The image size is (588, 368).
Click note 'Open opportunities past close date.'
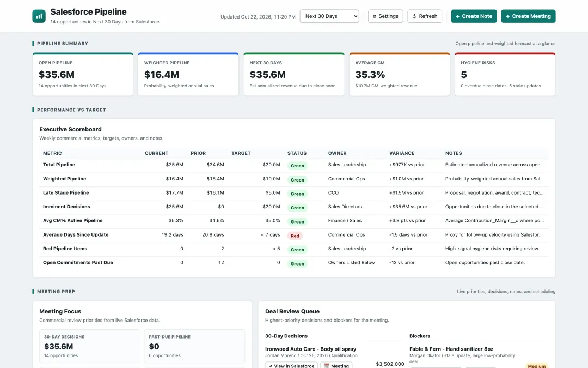(x=485, y=262)
